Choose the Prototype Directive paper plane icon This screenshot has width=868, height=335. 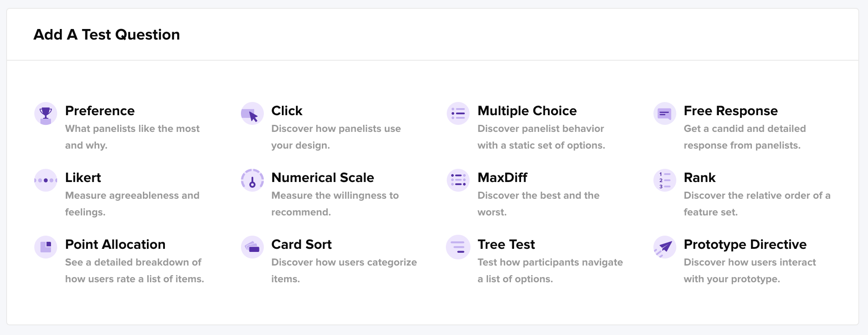pyautogui.click(x=664, y=247)
